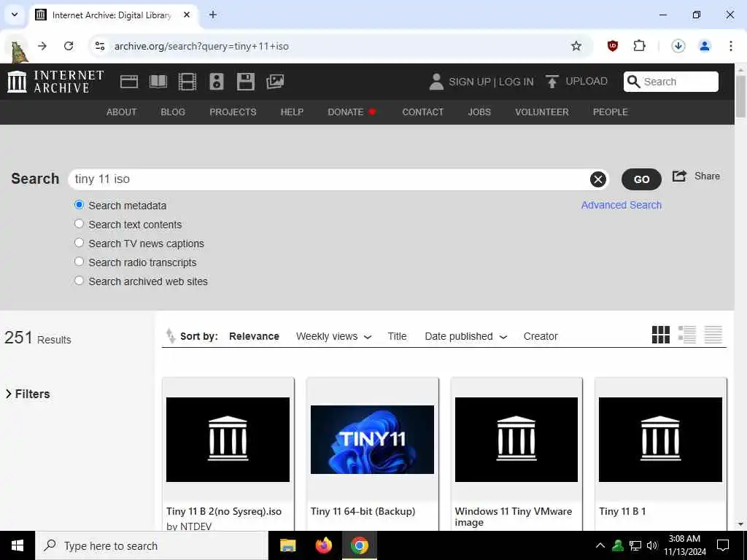Select Search radio transcripts option
Viewport: 747px width, 560px height.
tap(79, 262)
